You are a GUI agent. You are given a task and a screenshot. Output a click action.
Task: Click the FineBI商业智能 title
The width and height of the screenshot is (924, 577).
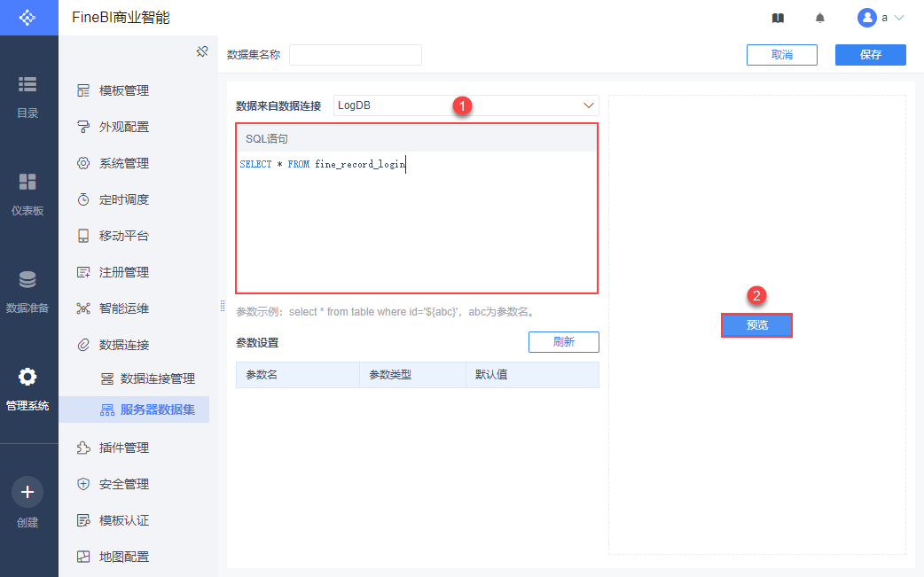[121, 18]
